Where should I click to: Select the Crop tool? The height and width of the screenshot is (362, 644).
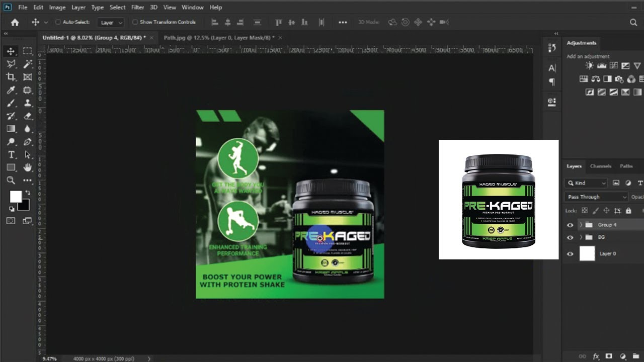tap(11, 77)
